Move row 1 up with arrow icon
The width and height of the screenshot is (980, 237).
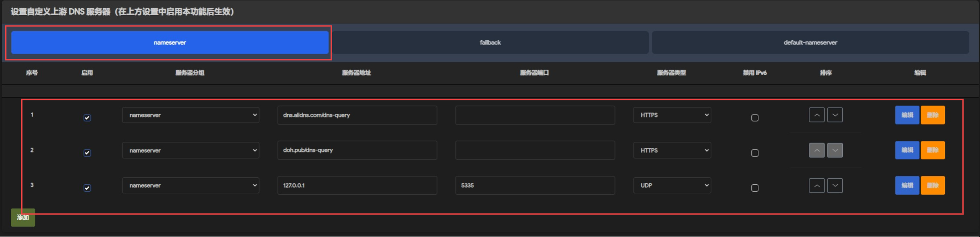coord(816,115)
